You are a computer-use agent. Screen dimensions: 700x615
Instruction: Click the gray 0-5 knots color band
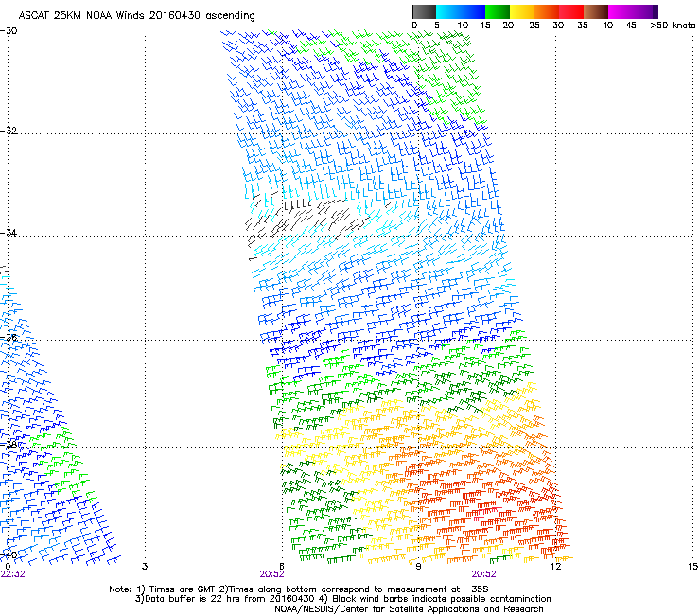tap(424, 11)
